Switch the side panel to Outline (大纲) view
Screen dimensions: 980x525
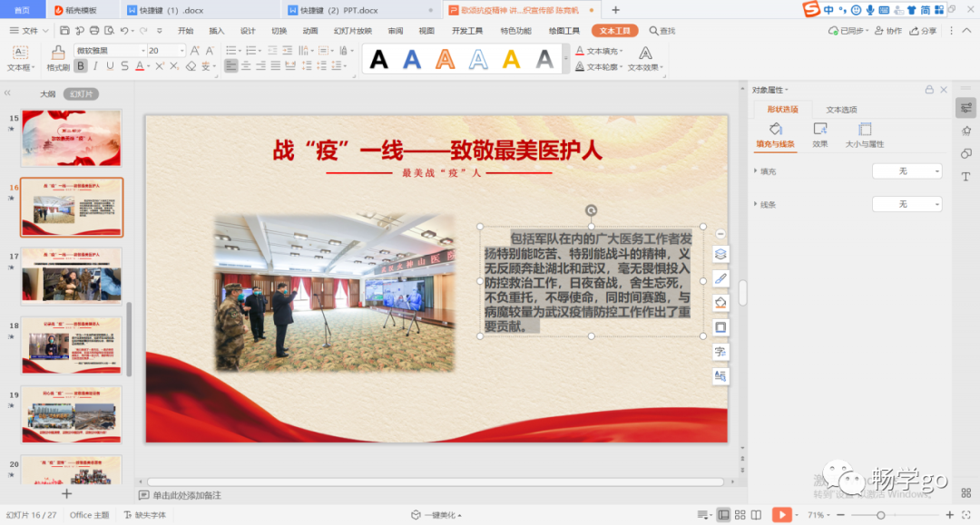(47, 94)
